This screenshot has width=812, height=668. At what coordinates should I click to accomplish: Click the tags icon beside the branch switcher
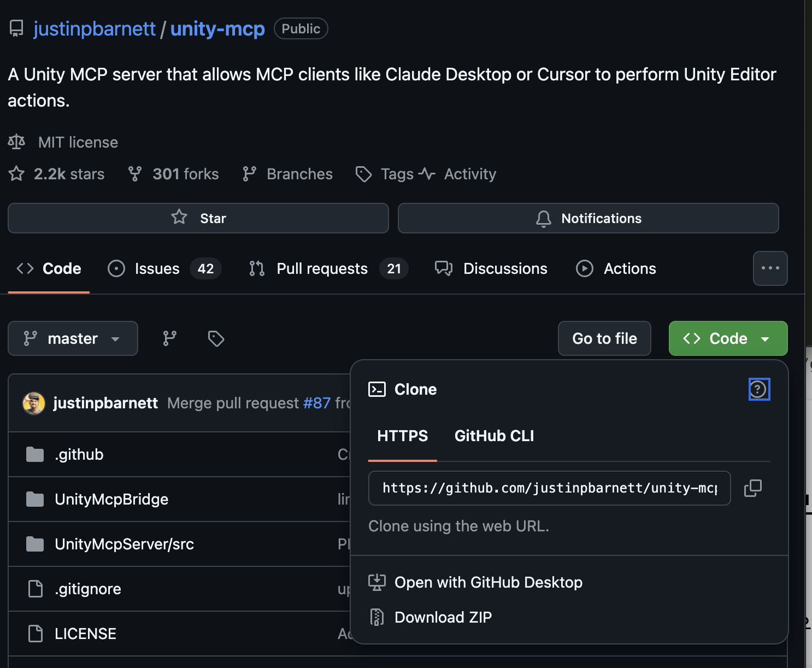tap(216, 338)
